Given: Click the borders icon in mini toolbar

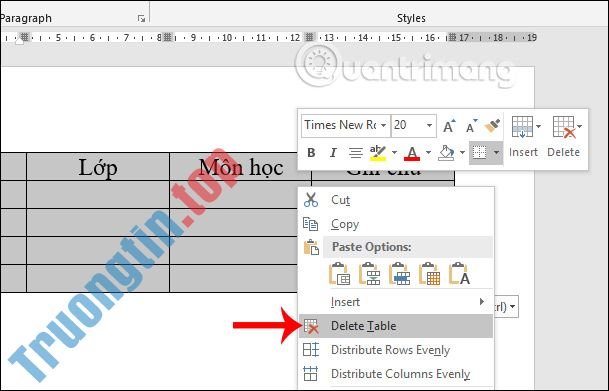Looking at the screenshot, I should pos(479,153).
